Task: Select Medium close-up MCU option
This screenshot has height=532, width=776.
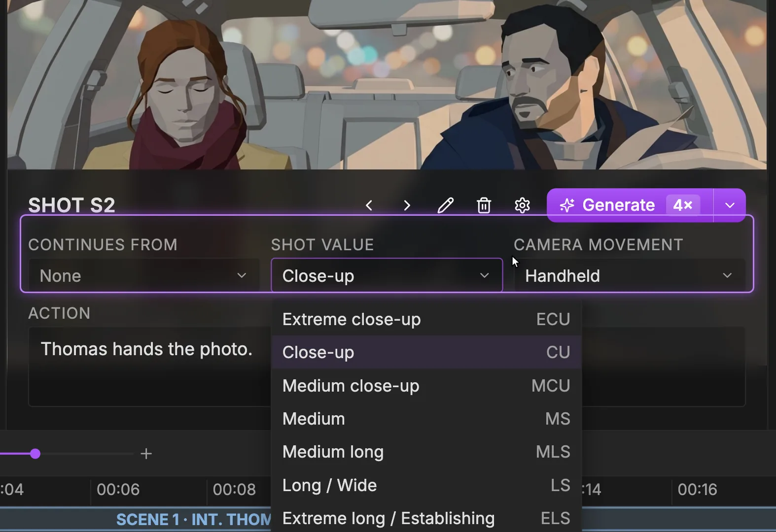Action: [x=426, y=386]
